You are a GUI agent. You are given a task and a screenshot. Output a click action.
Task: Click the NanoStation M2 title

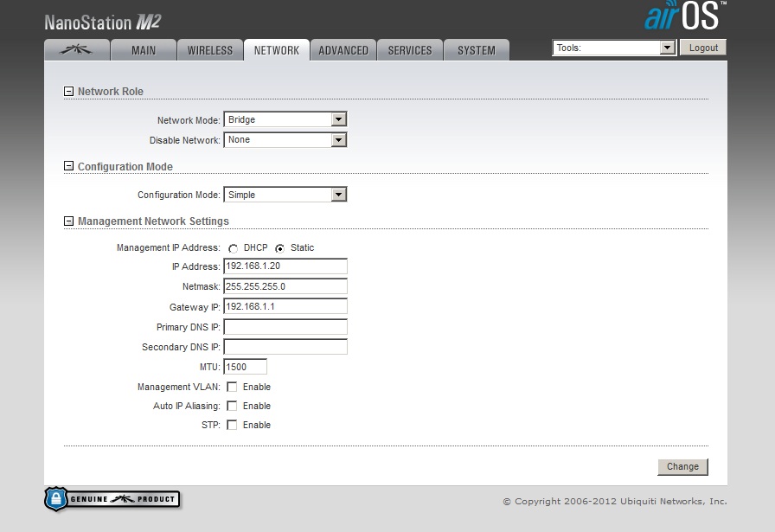point(103,22)
